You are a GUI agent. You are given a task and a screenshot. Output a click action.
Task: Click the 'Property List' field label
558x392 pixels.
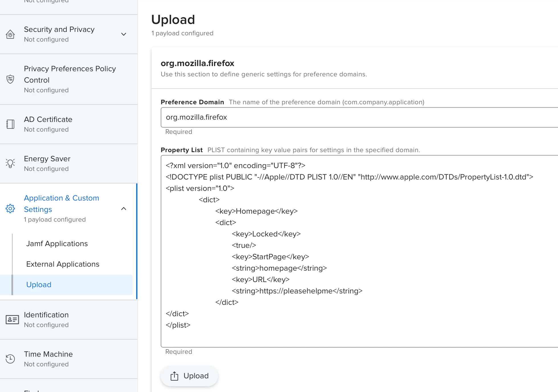point(182,150)
